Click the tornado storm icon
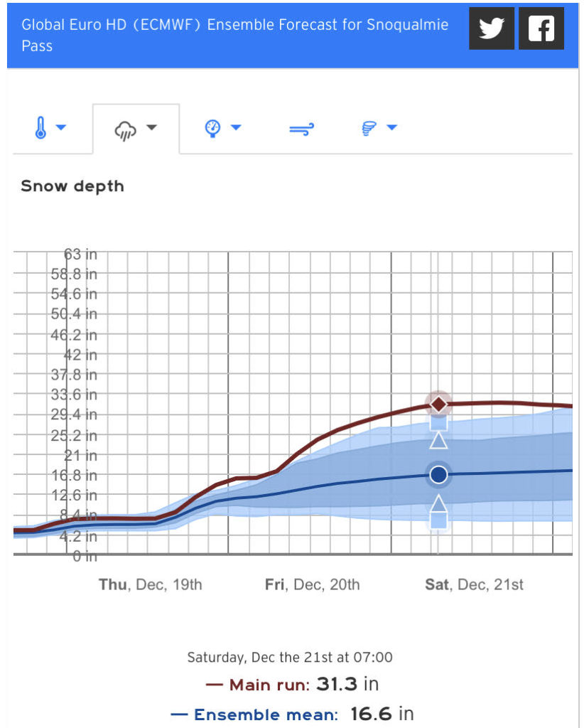The height and width of the screenshot is (728, 584). pos(369,128)
